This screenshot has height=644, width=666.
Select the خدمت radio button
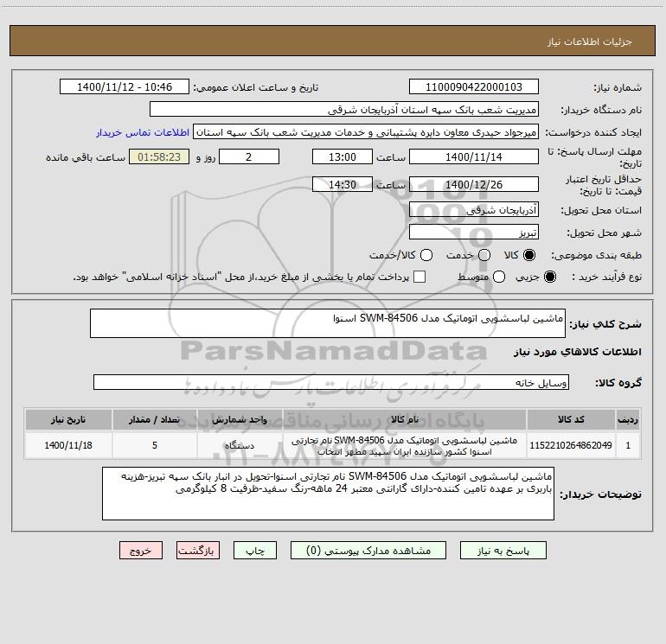(x=484, y=255)
